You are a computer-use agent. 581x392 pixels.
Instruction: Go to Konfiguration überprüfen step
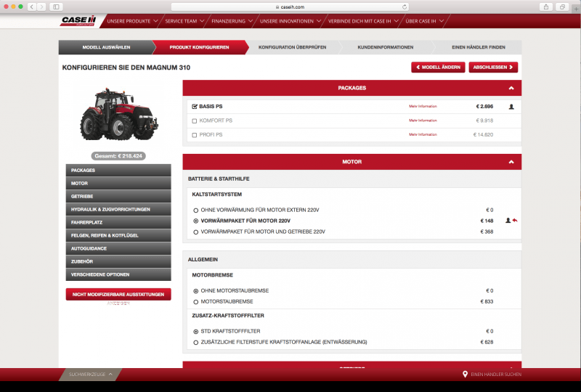click(293, 47)
